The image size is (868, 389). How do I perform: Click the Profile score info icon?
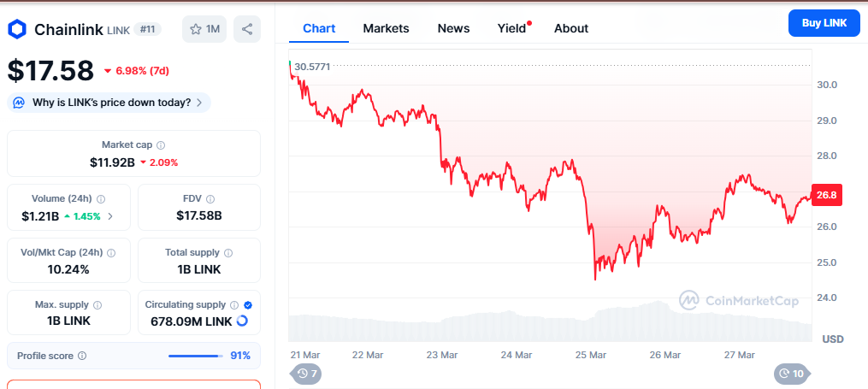[x=82, y=356]
